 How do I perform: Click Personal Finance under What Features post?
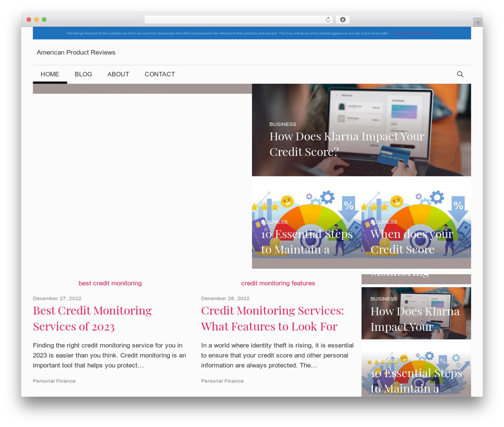pyautogui.click(x=222, y=381)
